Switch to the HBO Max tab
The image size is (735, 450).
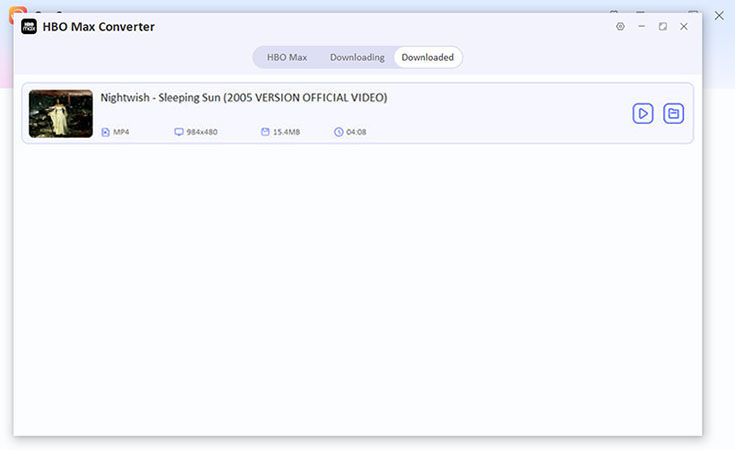click(x=287, y=57)
